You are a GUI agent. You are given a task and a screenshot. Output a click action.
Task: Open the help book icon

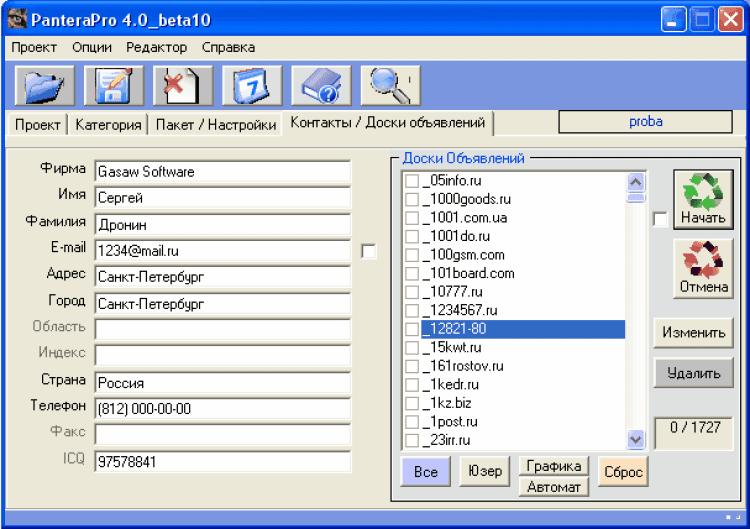click(x=321, y=86)
